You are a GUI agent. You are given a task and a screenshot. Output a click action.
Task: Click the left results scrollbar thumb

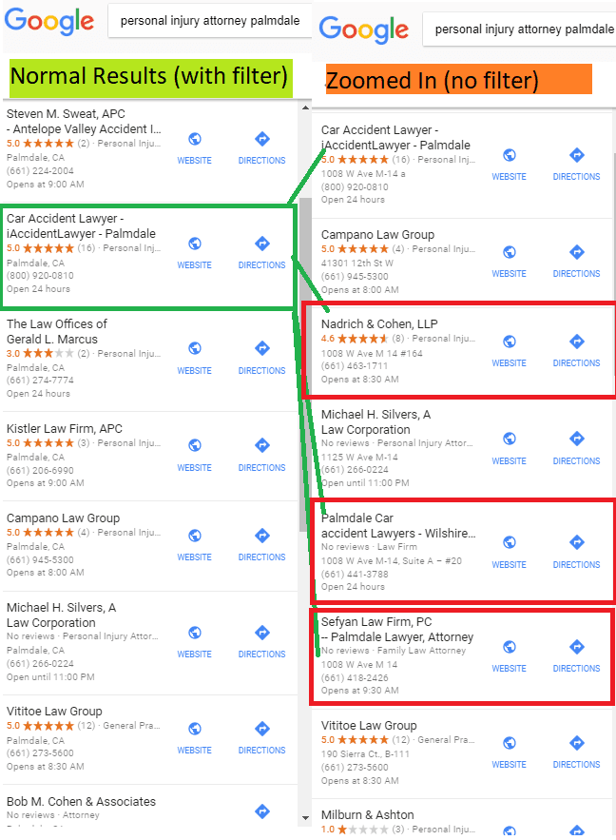(305, 364)
